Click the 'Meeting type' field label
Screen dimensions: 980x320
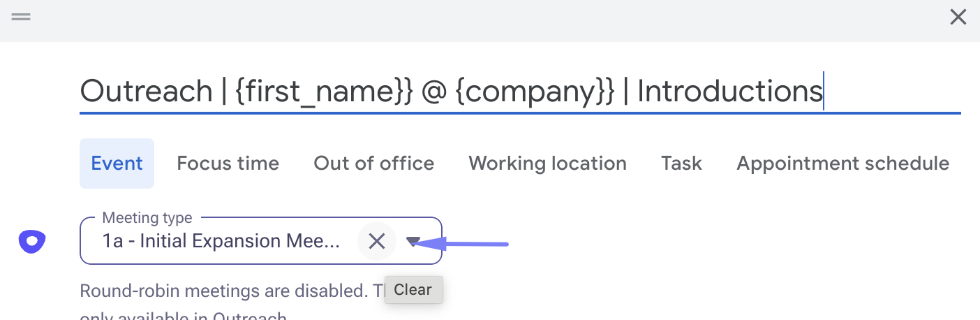click(x=147, y=218)
